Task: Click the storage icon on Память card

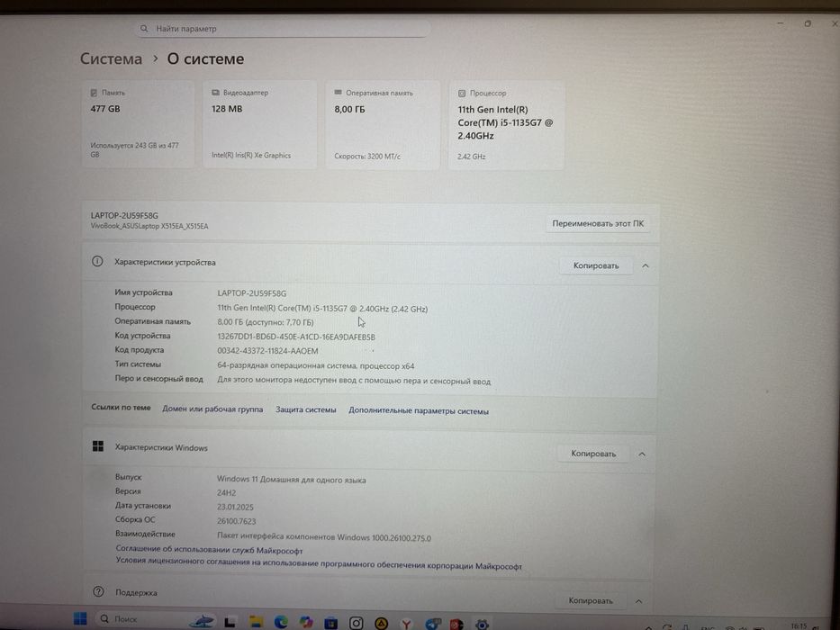Action: coord(94,93)
